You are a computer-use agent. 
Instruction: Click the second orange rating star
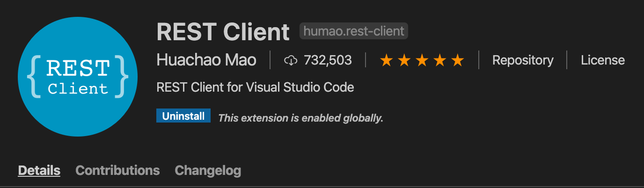click(404, 60)
